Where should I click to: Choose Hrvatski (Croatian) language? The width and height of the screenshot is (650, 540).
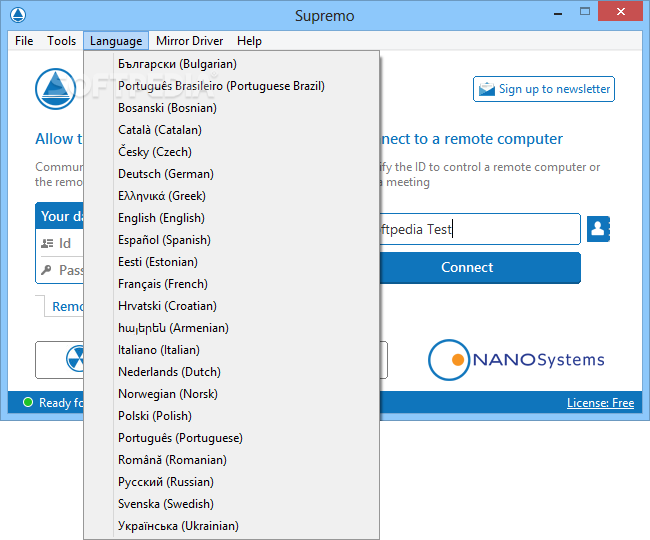point(231,305)
